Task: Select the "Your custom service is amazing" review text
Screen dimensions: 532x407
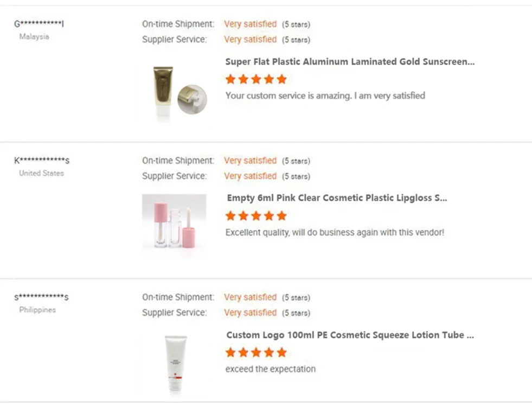Action: (x=325, y=96)
